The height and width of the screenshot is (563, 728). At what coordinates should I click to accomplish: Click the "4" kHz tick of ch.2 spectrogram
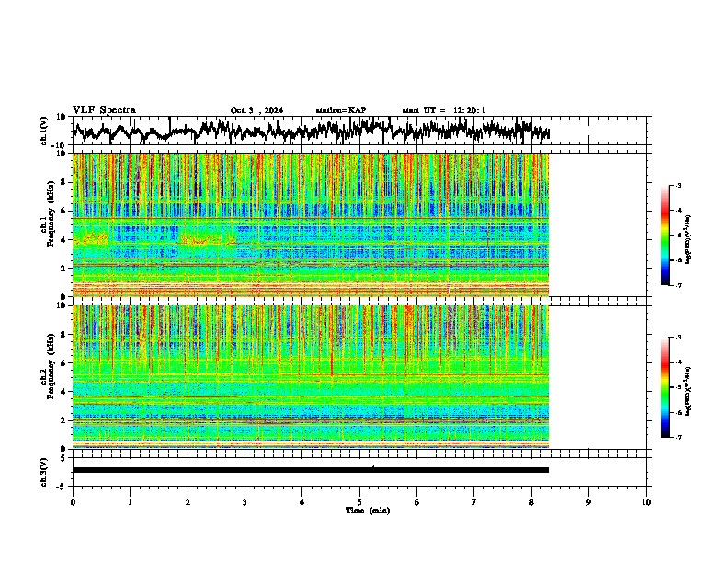coord(63,392)
